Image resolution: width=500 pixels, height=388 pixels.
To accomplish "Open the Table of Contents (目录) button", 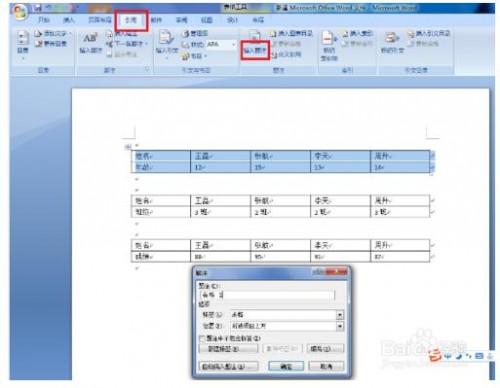I will tap(23, 44).
